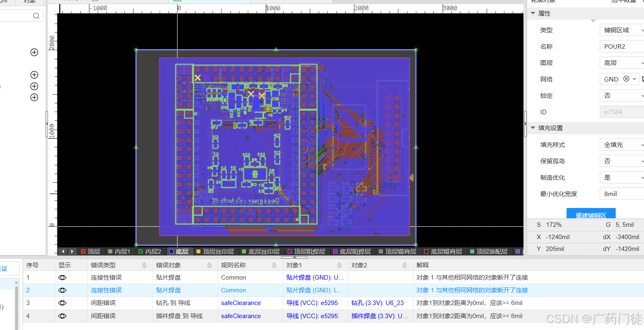Open the 类型 dropdown showing 铺铜区域

coord(622,30)
